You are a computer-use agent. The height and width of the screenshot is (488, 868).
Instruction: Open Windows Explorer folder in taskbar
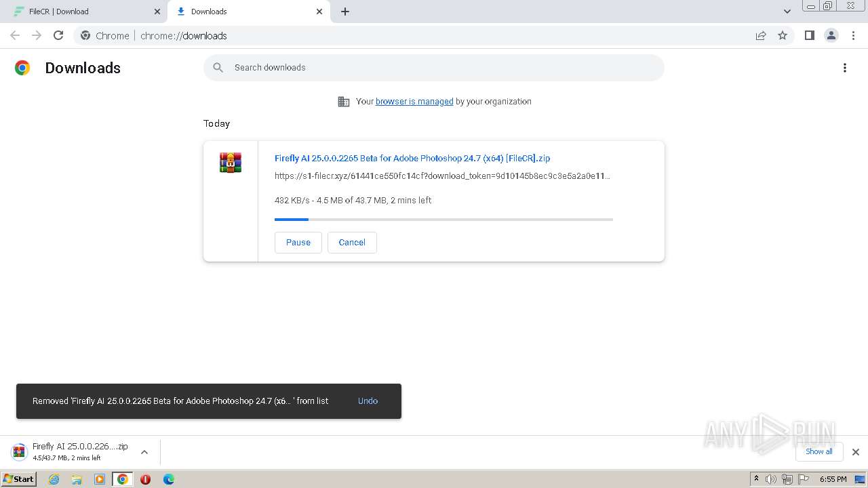[77, 479]
